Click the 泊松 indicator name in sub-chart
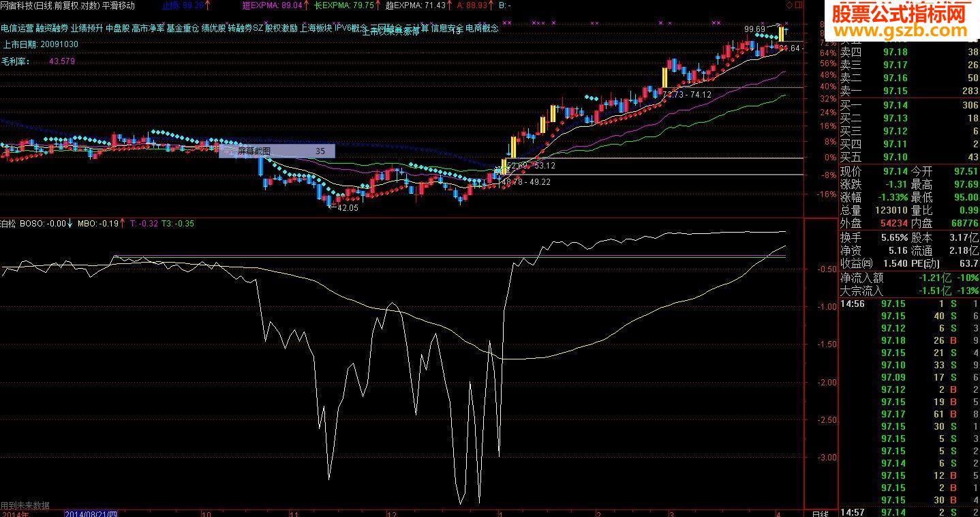The image size is (980, 517). [x=8, y=223]
